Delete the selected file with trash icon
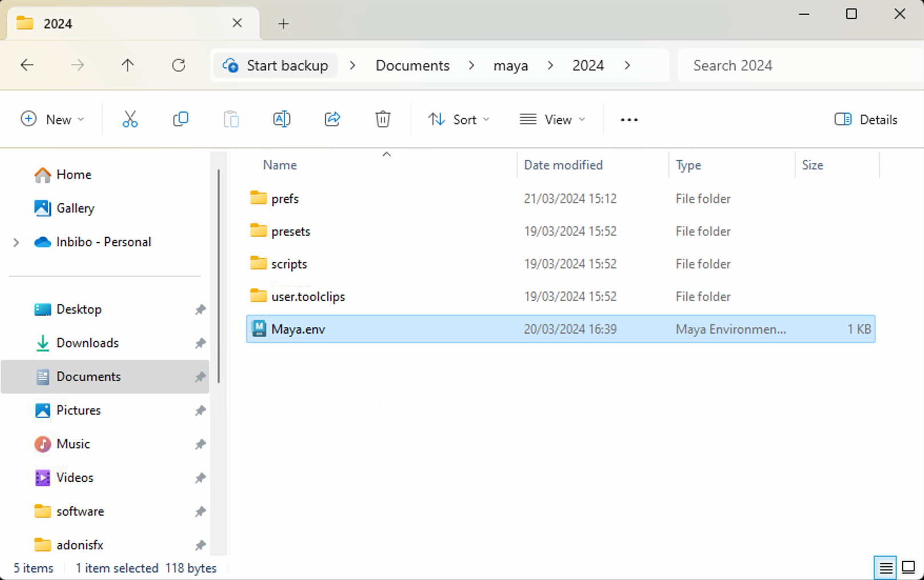 (x=382, y=119)
